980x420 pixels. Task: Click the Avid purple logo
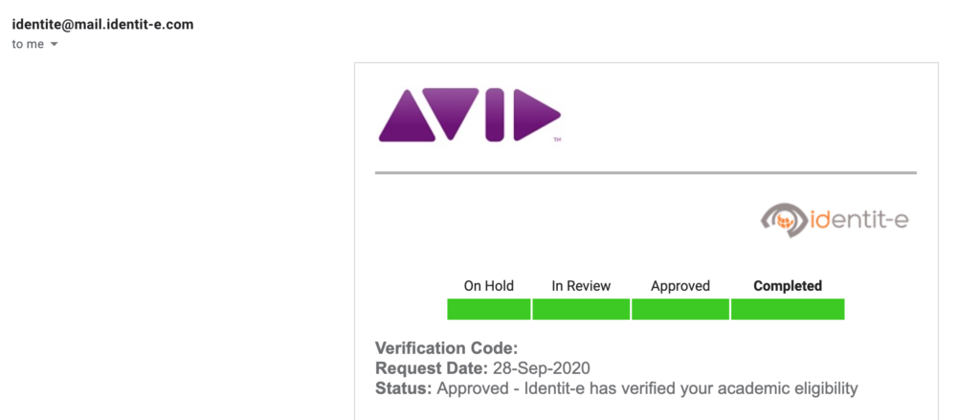click(x=469, y=115)
